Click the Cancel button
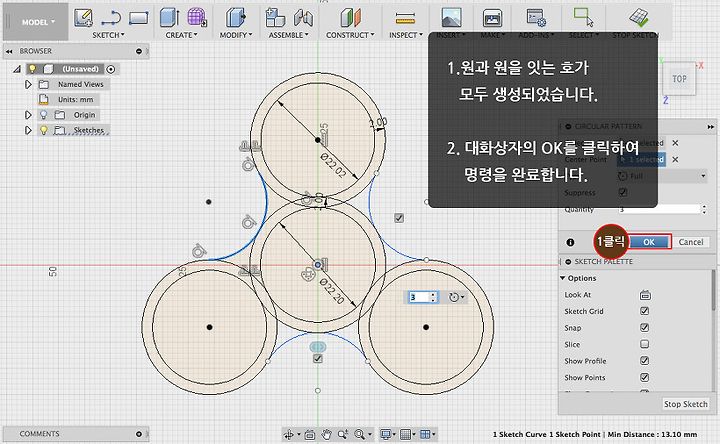Screen dimensions: 720x444 coord(691,242)
